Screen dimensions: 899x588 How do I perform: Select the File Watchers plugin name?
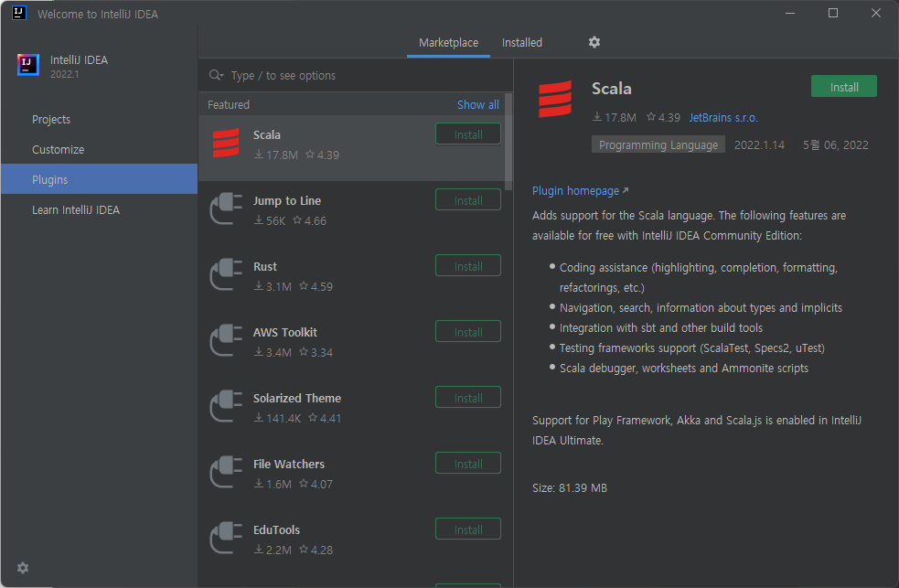(288, 465)
